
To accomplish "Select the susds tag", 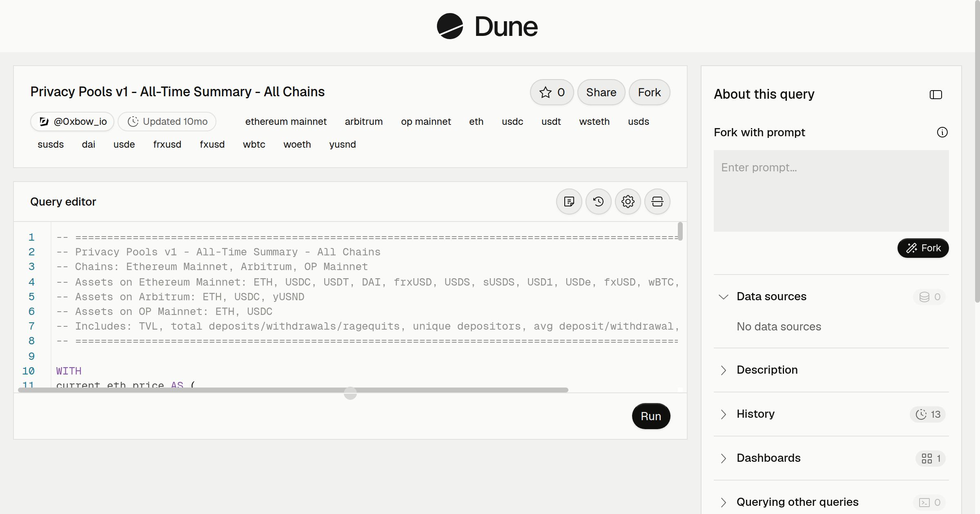I will (51, 144).
